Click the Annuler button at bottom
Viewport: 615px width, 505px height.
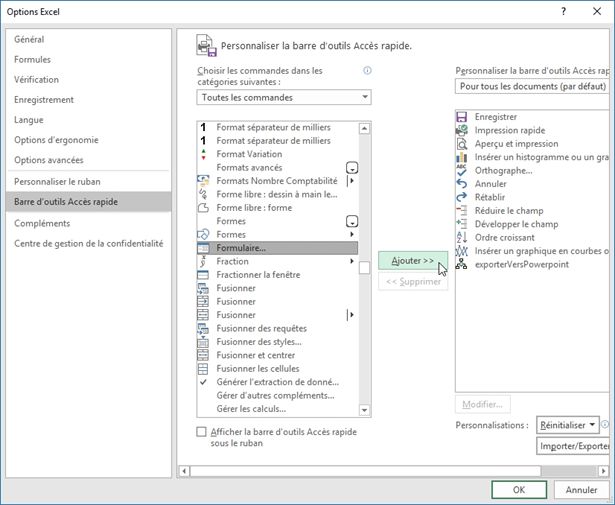point(581,490)
